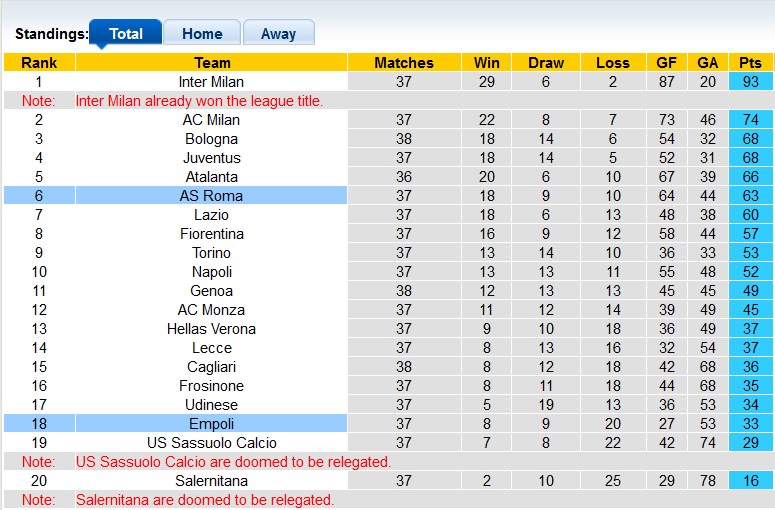The width and height of the screenshot is (775, 510).
Task: Click the Pts column header
Action: click(750, 62)
